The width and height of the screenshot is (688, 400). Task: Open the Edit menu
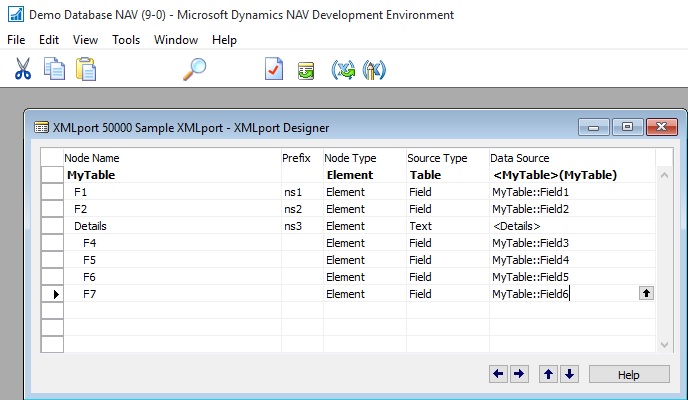point(49,40)
